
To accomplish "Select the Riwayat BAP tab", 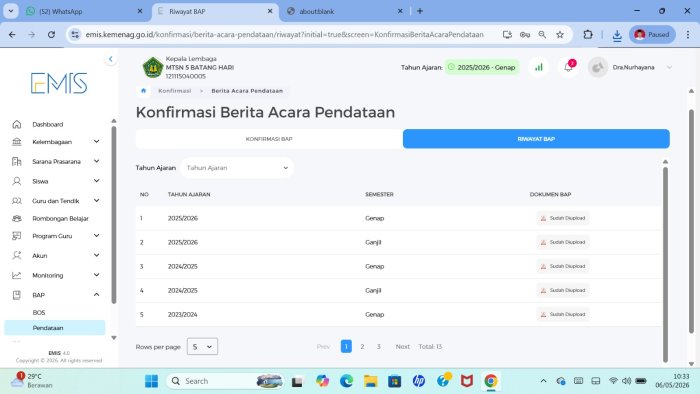I will pyautogui.click(x=536, y=139).
